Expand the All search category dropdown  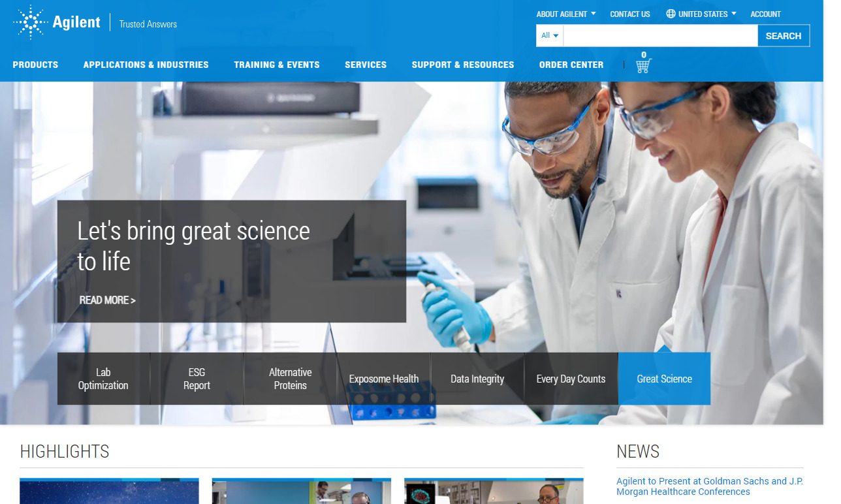(x=550, y=36)
